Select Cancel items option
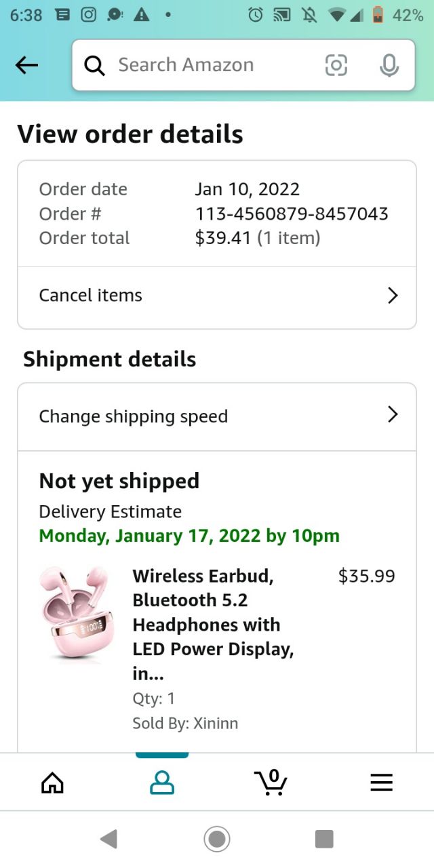Viewport: 434px width, 868px height. point(91,295)
